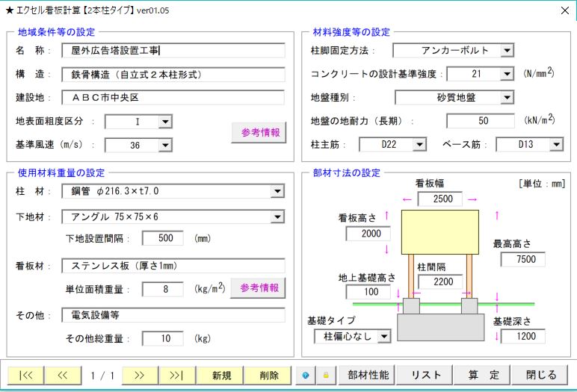Viewport: 577px width, 392px height.
Task: Jump to last record with >>| button
Action: click(176, 375)
